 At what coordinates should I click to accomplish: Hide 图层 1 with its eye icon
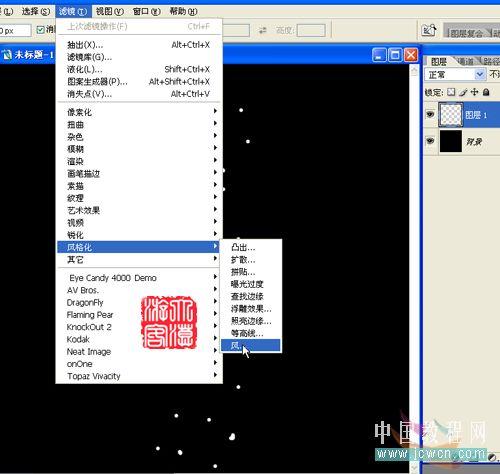pyautogui.click(x=430, y=115)
